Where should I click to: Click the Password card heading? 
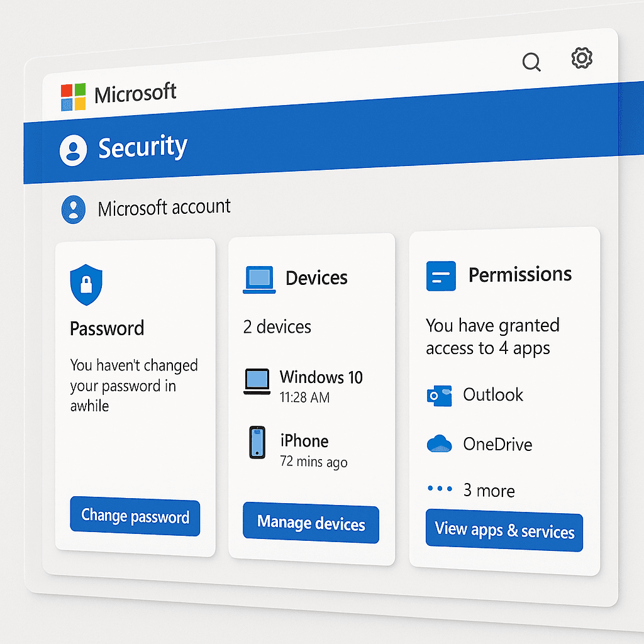click(x=107, y=328)
